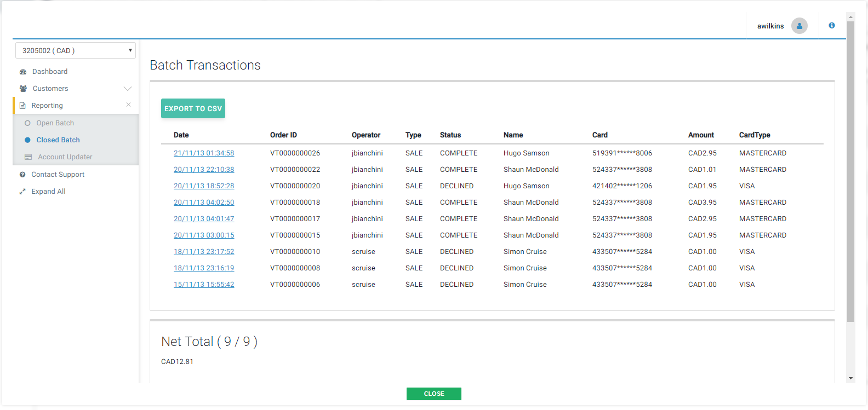This screenshot has width=868, height=410.
Task: Export transactions with Export to CSV
Action: click(x=193, y=108)
